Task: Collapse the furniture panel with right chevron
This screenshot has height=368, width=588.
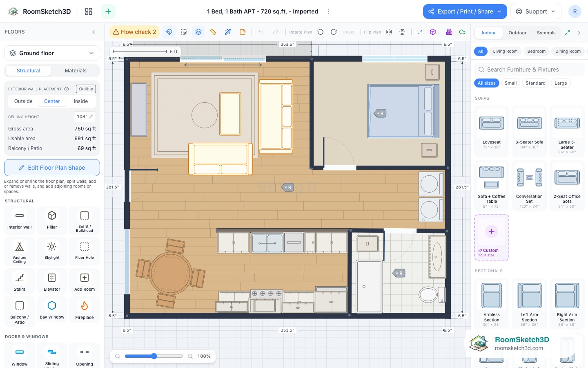Action: click(x=579, y=33)
